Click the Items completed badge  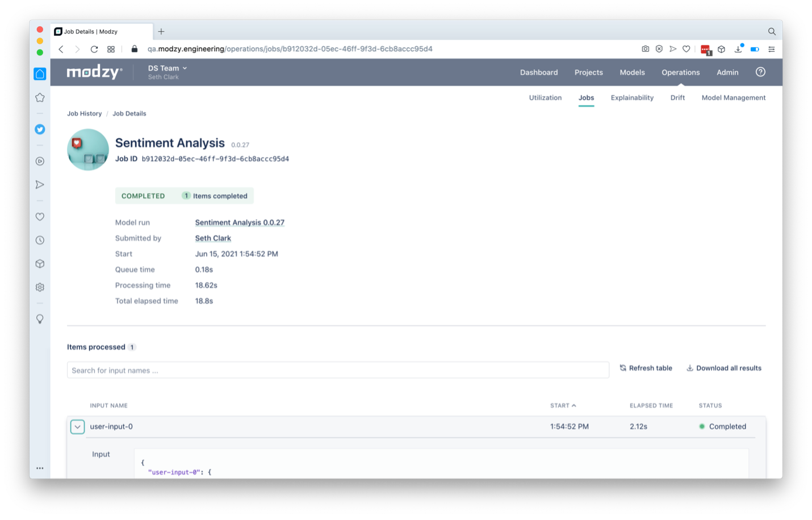point(215,196)
